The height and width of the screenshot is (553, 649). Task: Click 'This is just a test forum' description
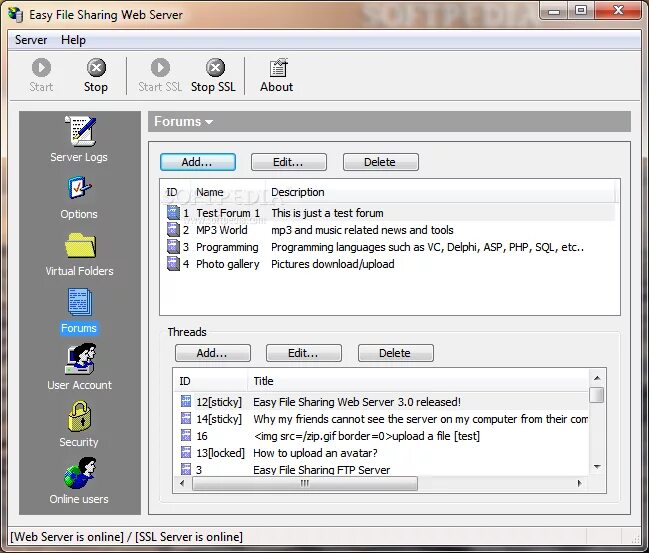pyautogui.click(x=327, y=213)
